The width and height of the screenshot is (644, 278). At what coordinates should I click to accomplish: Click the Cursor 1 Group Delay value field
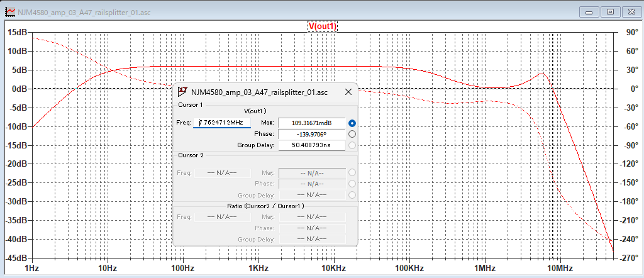click(311, 145)
